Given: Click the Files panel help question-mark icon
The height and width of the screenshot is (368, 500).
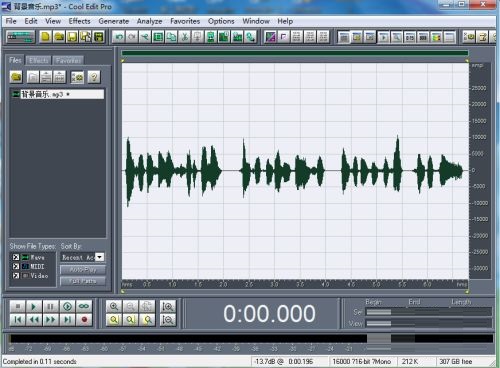Looking at the screenshot, I should tap(94, 77).
